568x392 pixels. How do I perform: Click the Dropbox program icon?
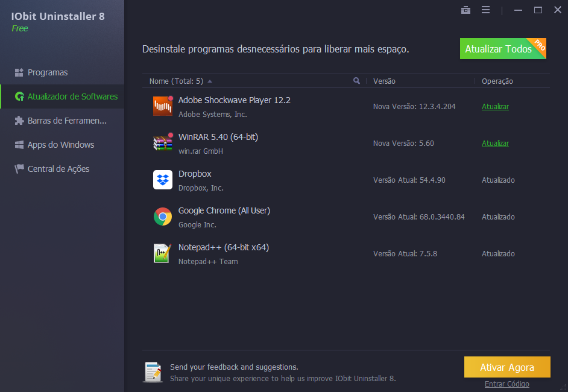[163, 180]
